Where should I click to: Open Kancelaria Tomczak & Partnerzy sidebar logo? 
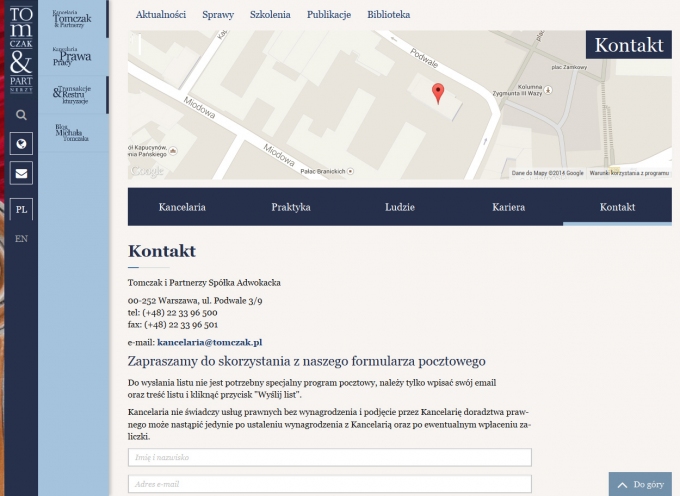(x=72, y=19)
